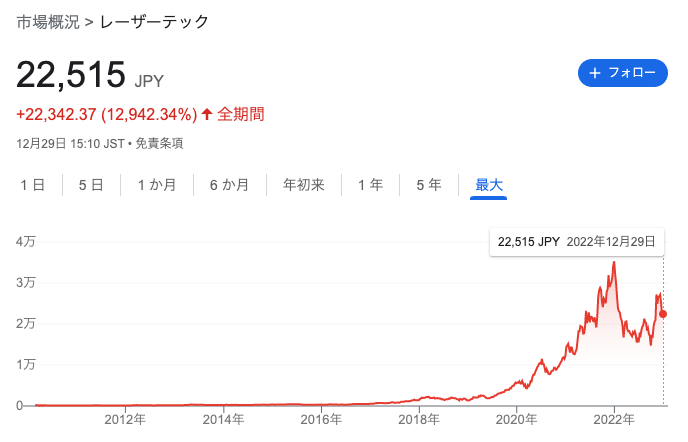Click the 2016年 x-axis label

click(321, 420)
